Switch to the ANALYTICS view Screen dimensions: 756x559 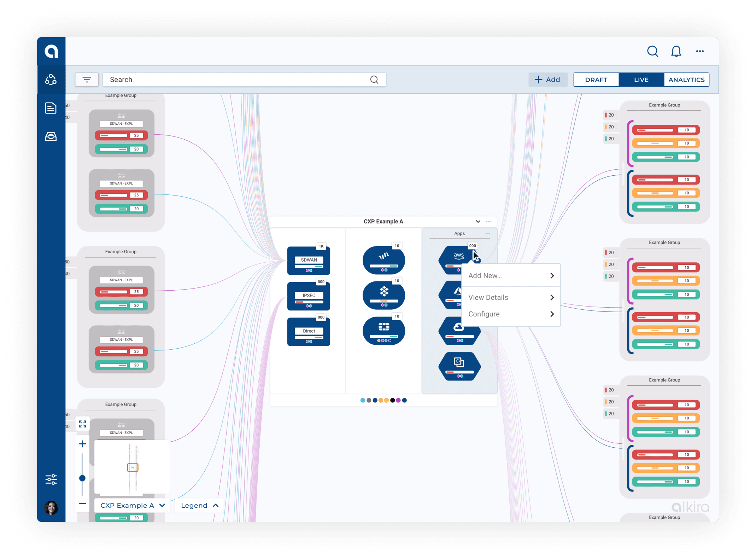686,80
